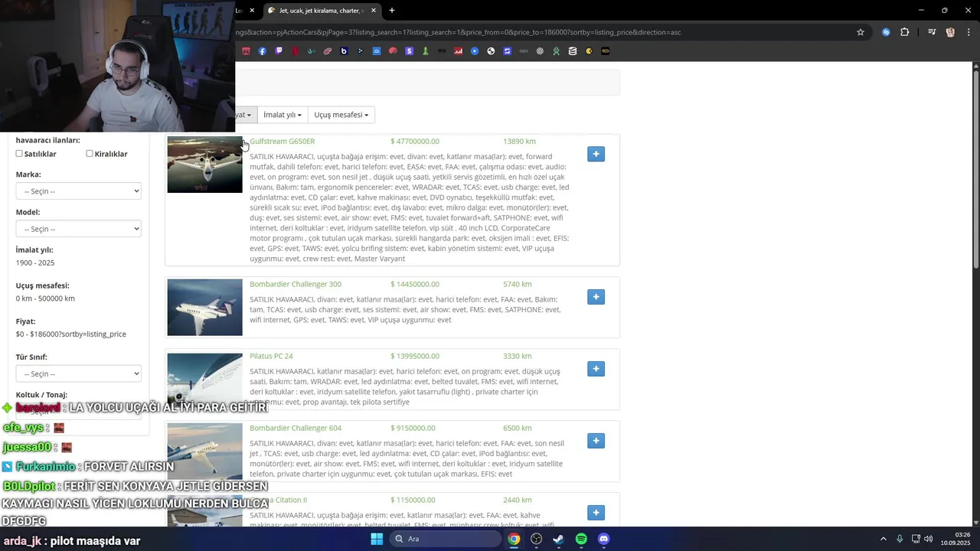Open the blue play button bookmark
The image size is (980, 551).
475,51
